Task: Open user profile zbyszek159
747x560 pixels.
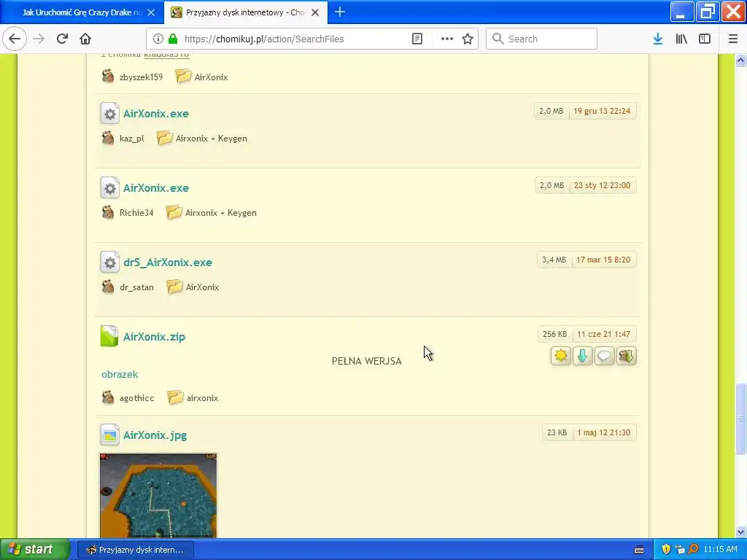Action: click(x=141, y=77)
